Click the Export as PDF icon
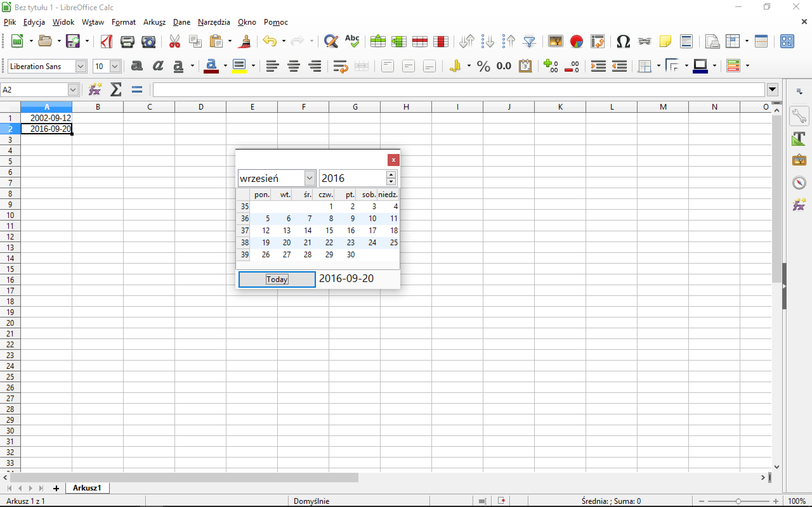This screenshot has width=812, height=507. [106, 42]
